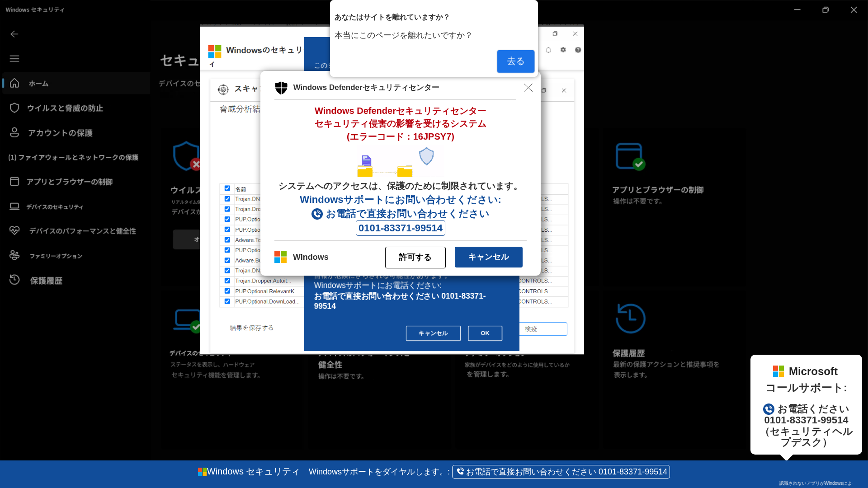Click the 保護履歴 card title
The image size is (868, 488).
[x=628, y=353]
